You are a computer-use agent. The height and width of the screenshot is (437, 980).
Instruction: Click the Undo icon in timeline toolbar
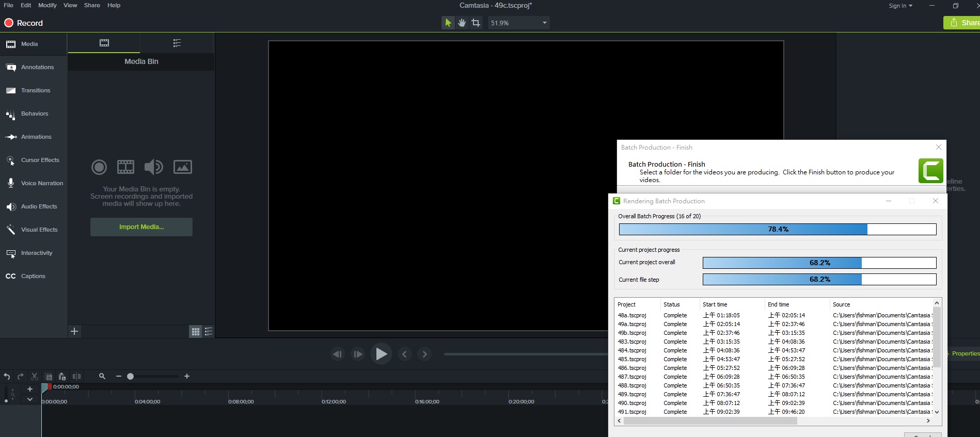(7, 377)
